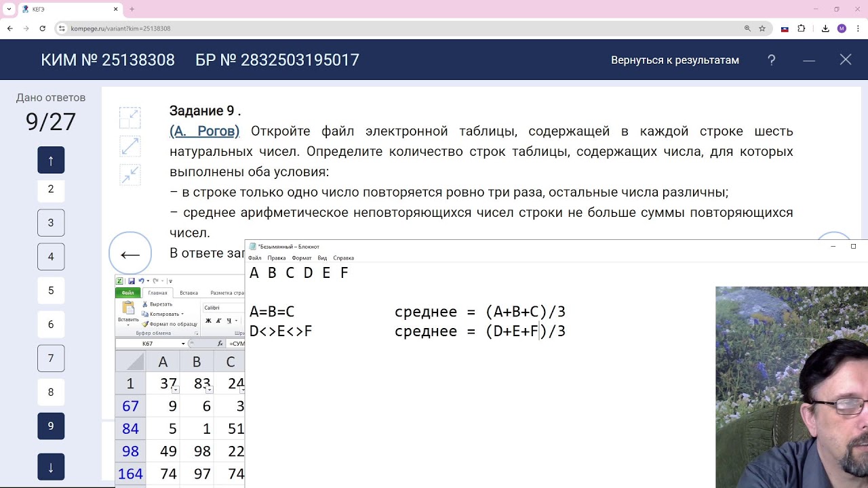Toggle italic К in Excel

coord(218,321)
